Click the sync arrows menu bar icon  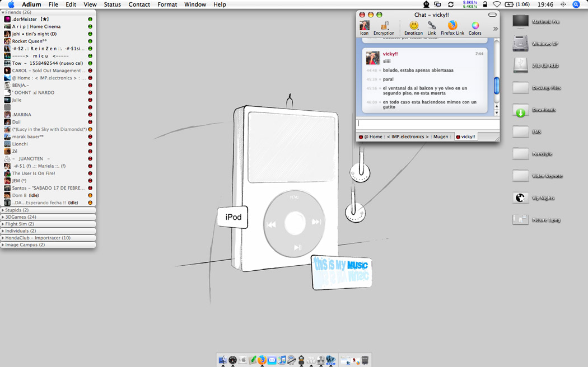pos(451,4)
